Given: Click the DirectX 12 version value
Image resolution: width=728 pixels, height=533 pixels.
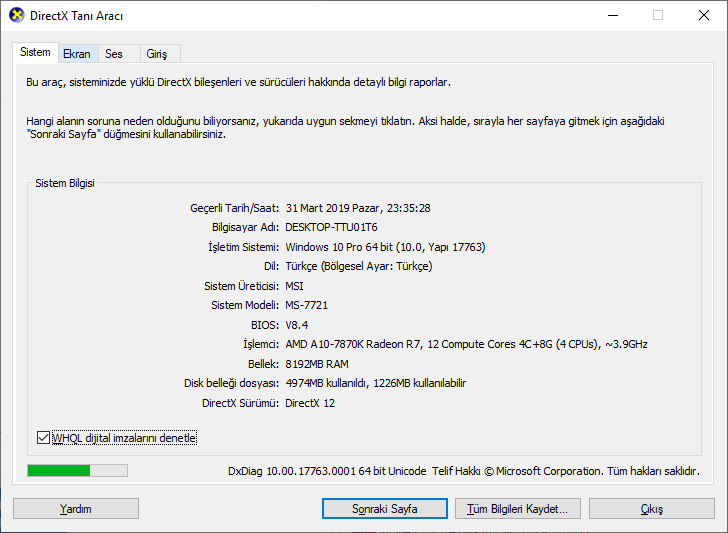Looking at the screenshot, I should 310,403.
